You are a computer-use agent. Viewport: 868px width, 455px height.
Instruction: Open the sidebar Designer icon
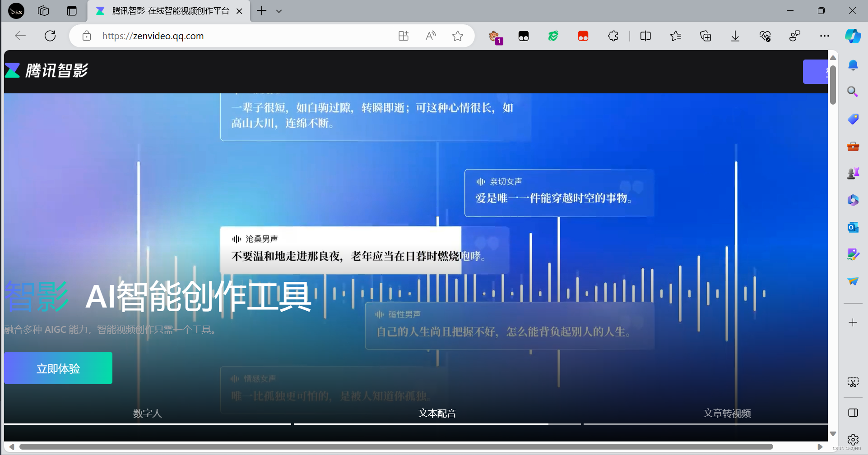[853, 254]
